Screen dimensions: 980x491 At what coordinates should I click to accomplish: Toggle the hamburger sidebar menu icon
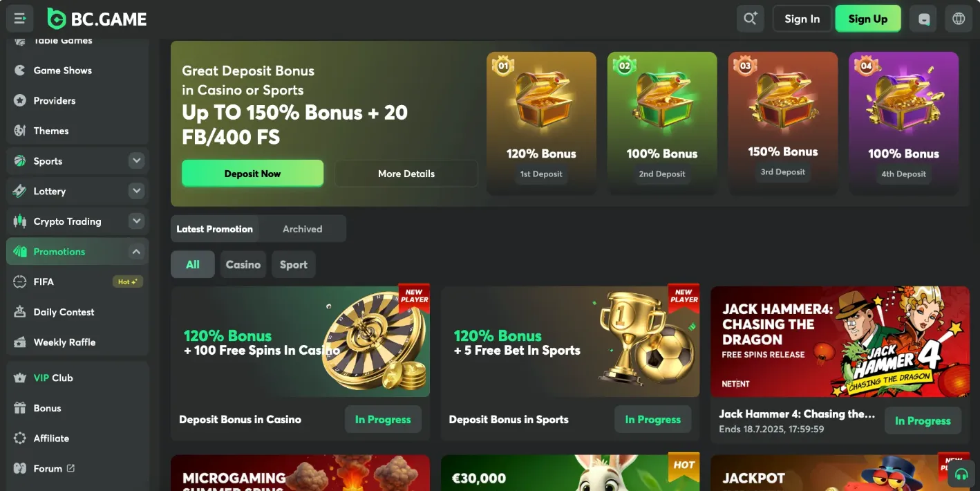[x=20, y=19]
